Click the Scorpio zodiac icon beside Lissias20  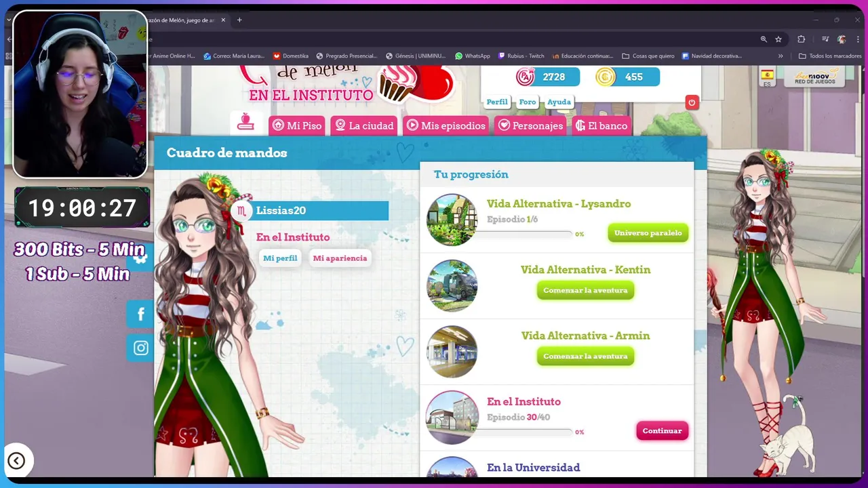click(241, 211)
